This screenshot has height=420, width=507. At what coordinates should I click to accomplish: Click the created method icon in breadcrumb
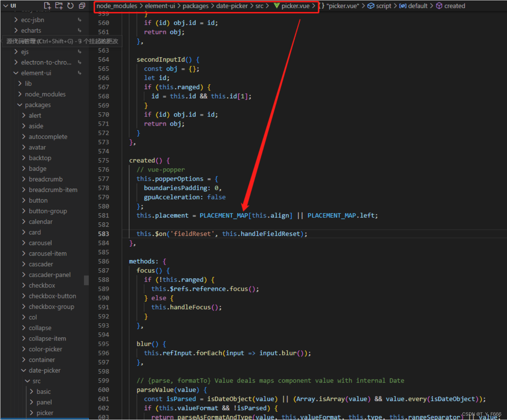439,6
